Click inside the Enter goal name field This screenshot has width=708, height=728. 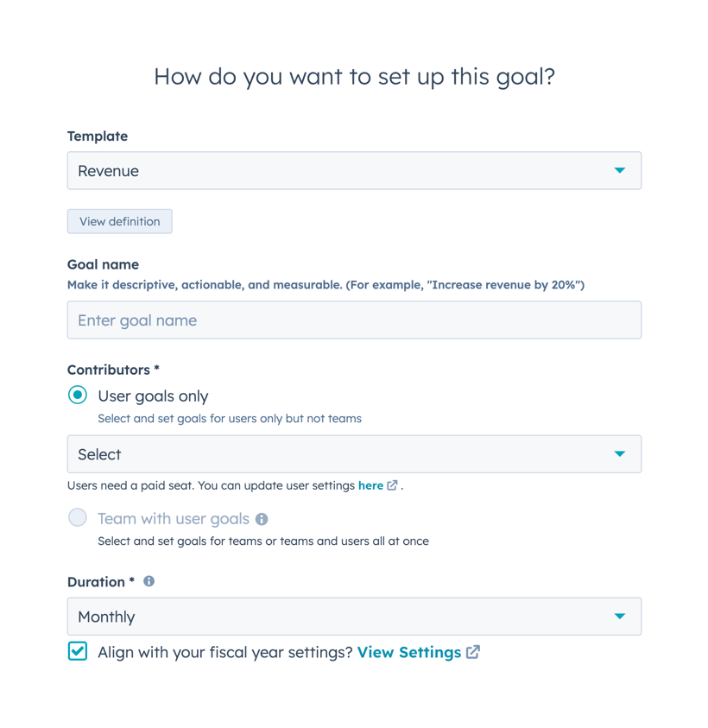[354, 320]
